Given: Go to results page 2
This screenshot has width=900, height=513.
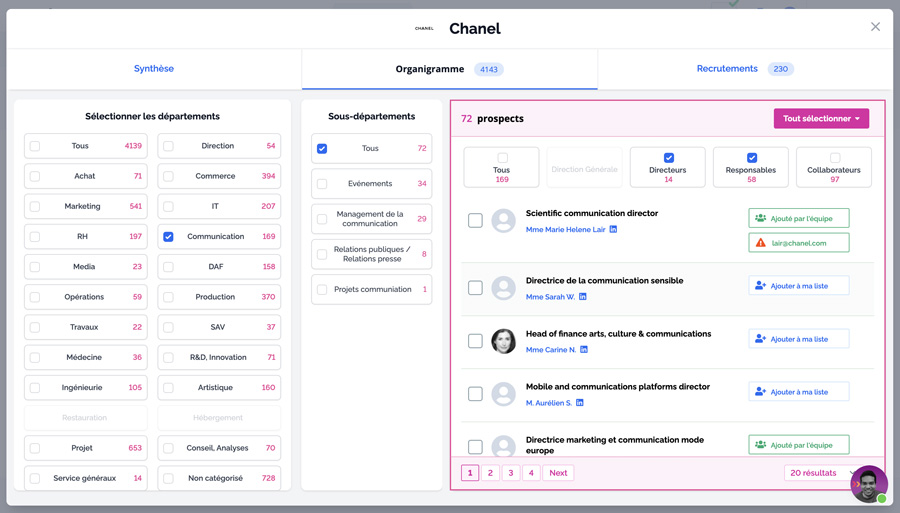Looking at the screenshot, I should (x=490, y=473).
